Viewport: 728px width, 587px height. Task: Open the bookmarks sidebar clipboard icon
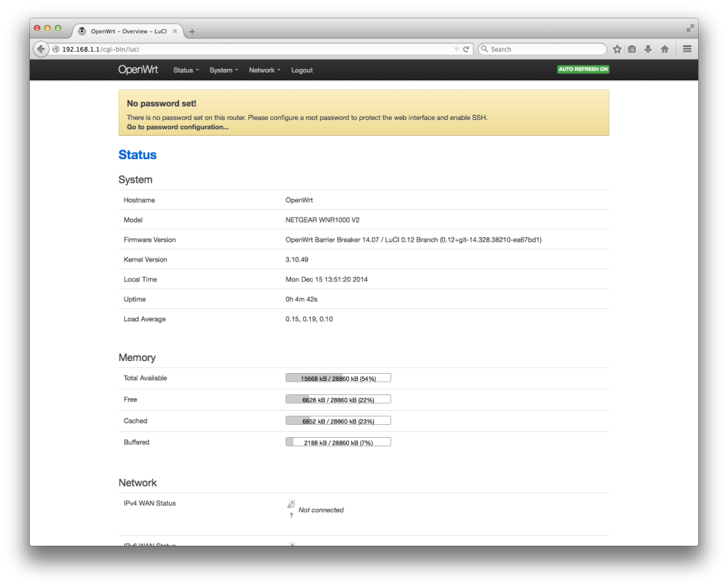pyautogui.click(x=632, y=49)
